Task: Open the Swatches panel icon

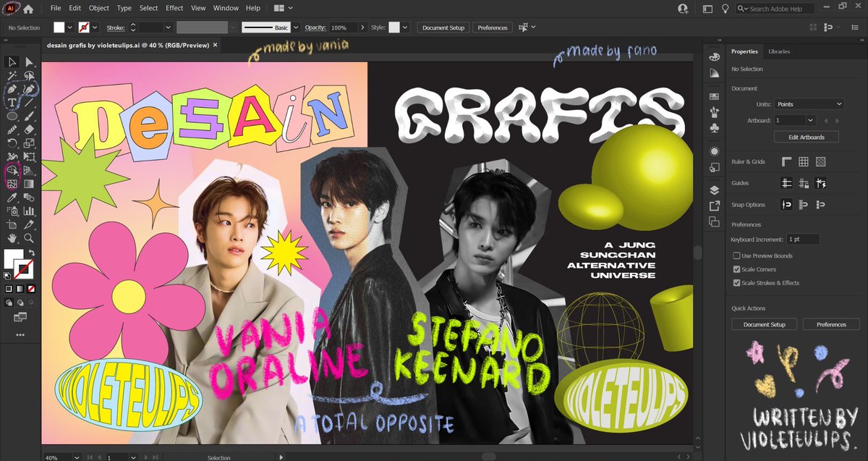Action: [715, 96]
